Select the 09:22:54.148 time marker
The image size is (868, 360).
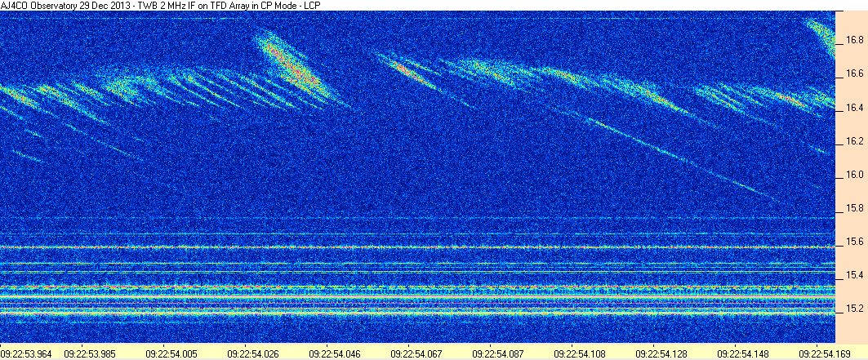(x=742, y=352)
